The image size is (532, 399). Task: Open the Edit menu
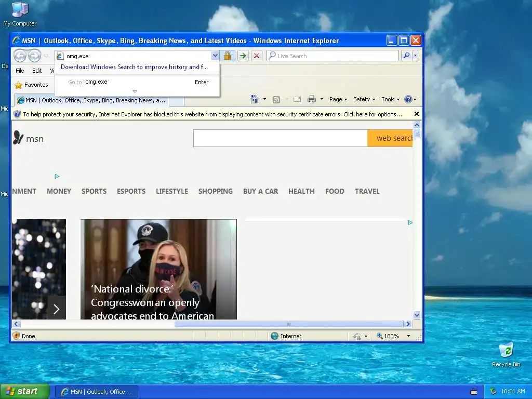click(x=37, y=71)
